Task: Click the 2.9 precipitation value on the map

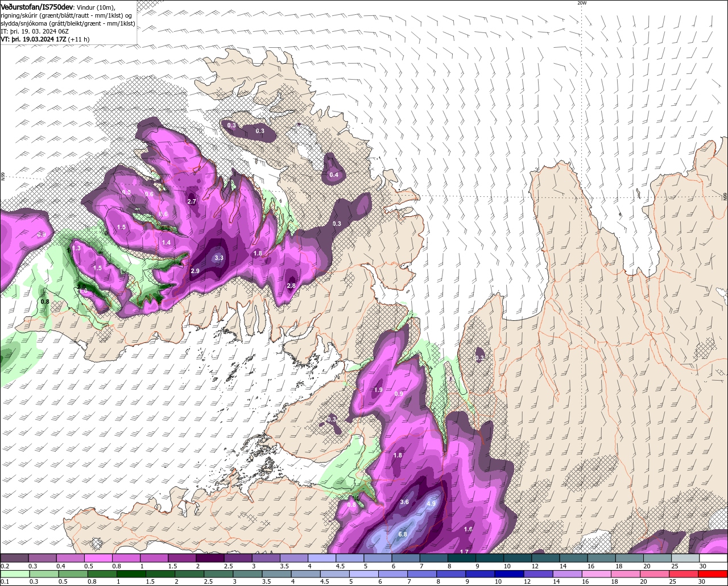Action: pos(195,271)
